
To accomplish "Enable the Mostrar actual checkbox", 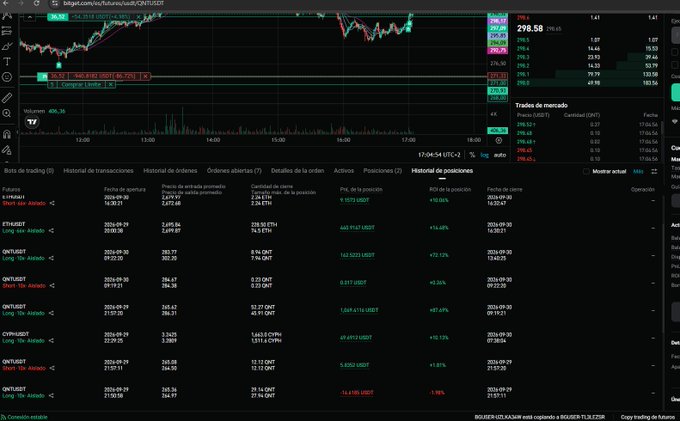I will coord(586,172).
